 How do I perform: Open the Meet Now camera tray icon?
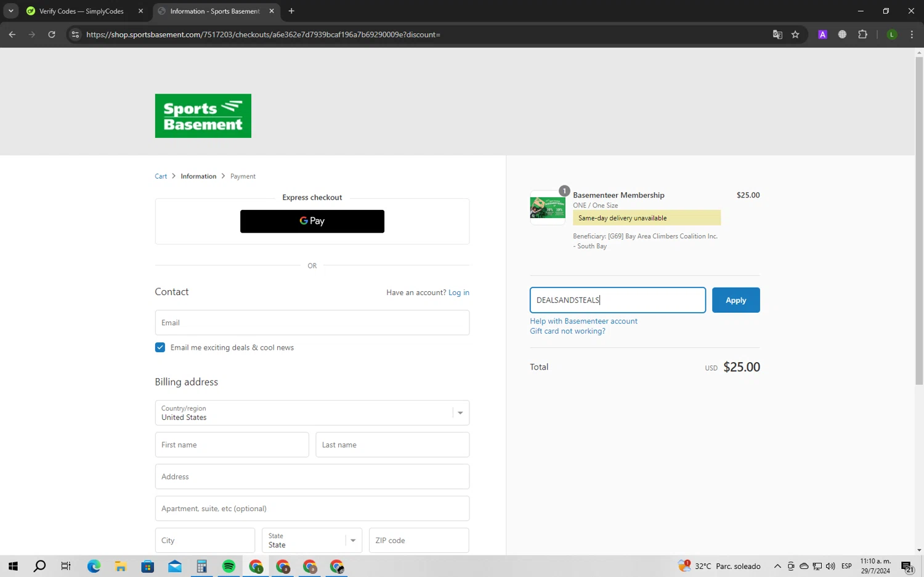coord(791,566)
